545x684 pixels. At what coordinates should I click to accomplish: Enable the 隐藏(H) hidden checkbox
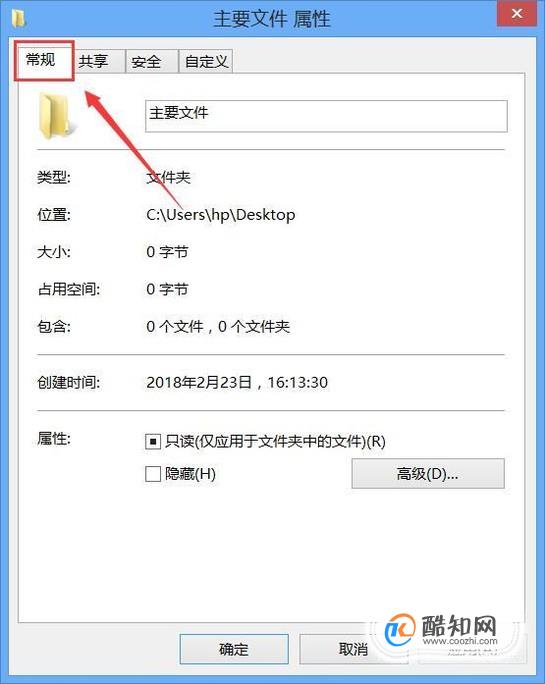click(x=153, y=474)
